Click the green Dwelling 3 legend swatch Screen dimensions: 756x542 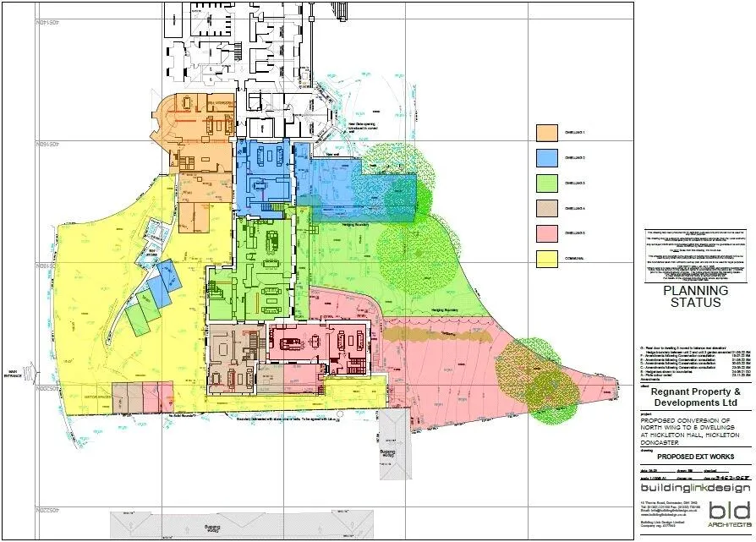click(x=547, y=182)
